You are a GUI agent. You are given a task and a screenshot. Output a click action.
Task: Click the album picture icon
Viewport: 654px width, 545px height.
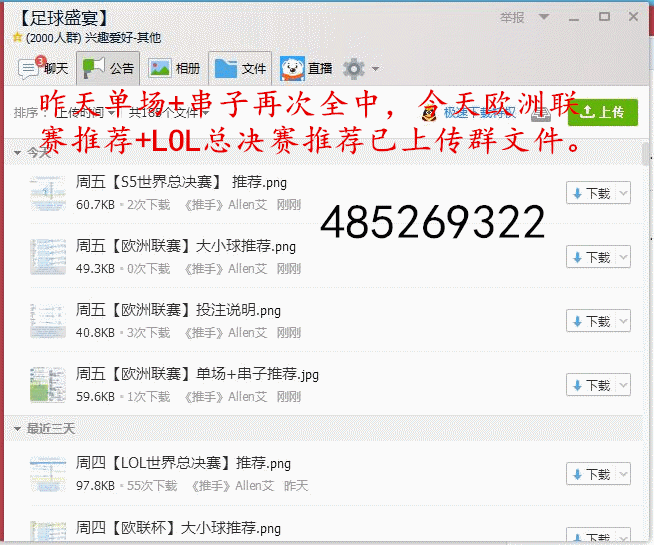tap(160, 68)
